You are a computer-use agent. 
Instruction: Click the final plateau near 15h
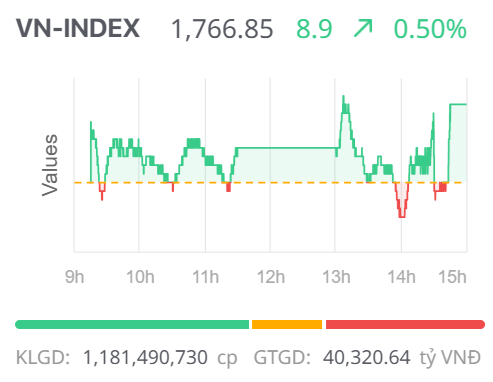(458, 104)
